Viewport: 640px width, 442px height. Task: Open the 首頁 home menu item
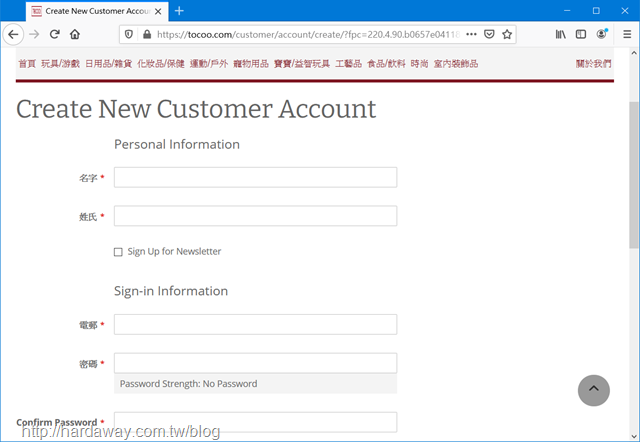click(27, 64)
